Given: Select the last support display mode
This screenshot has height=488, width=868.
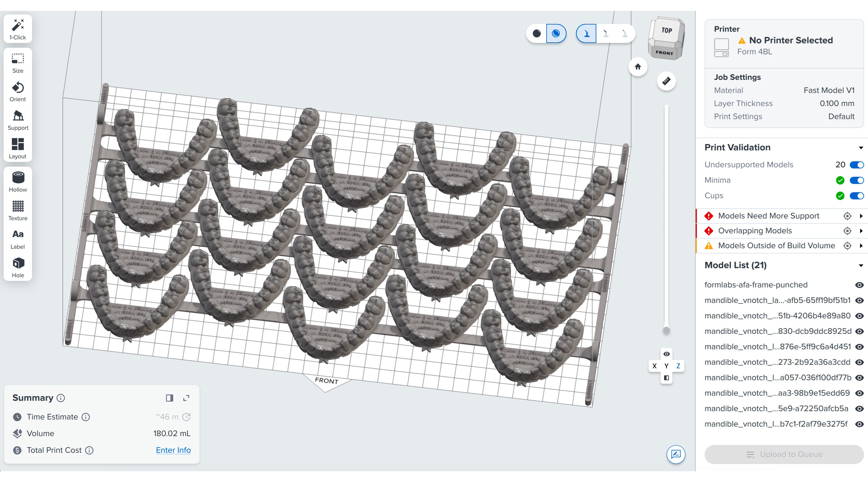Looking at the screenshot, I should tap(625, 33).
